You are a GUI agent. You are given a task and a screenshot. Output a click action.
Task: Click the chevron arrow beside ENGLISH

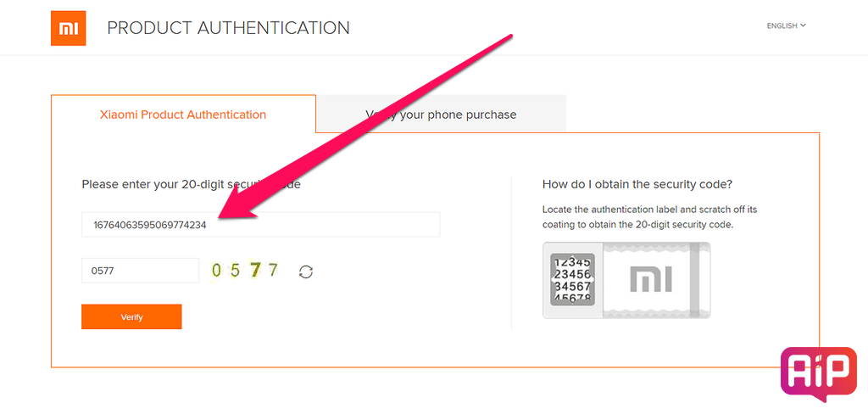coord(803,25)
